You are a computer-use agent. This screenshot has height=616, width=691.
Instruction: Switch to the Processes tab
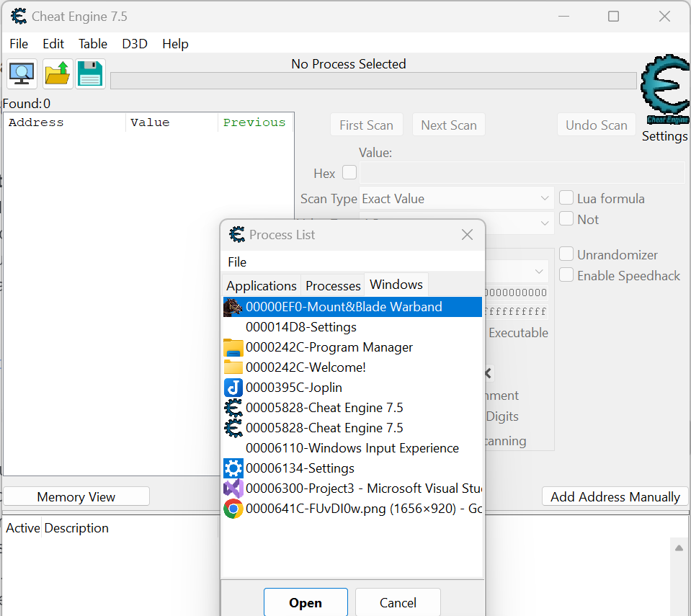333,285
